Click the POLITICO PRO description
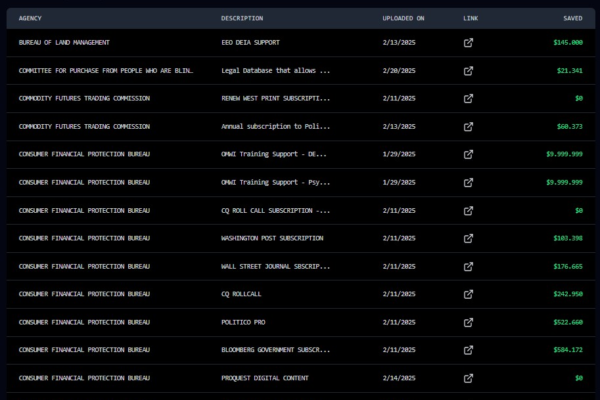 pyautogui.click(x=243, y=322)
